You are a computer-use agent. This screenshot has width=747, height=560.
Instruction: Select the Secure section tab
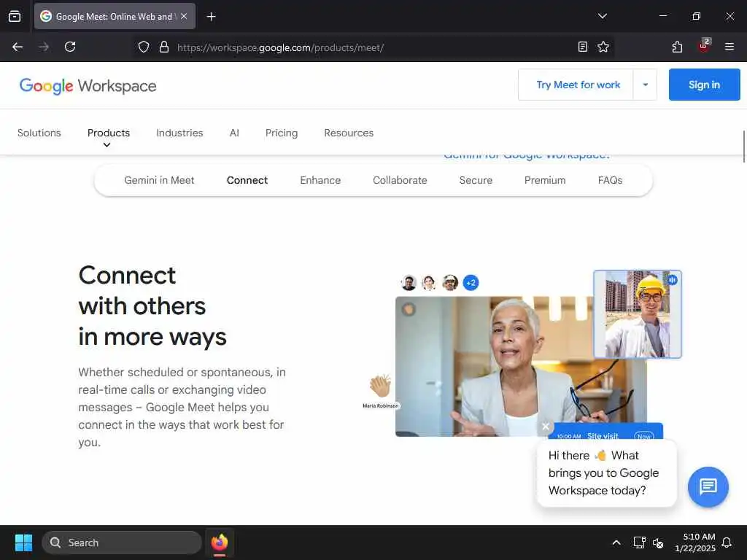[x=476, y=181]
